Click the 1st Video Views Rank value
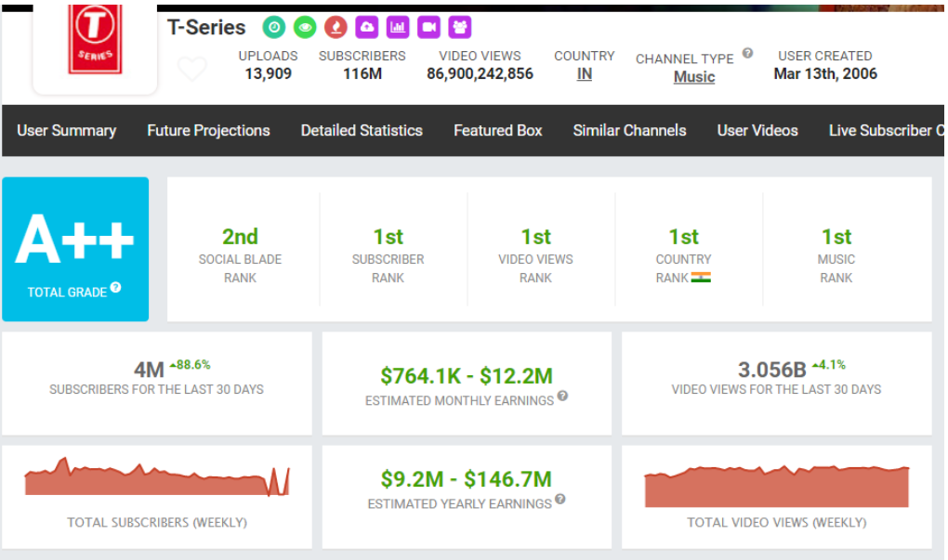Viewport: 948px width, 560px height. [535, 236]
